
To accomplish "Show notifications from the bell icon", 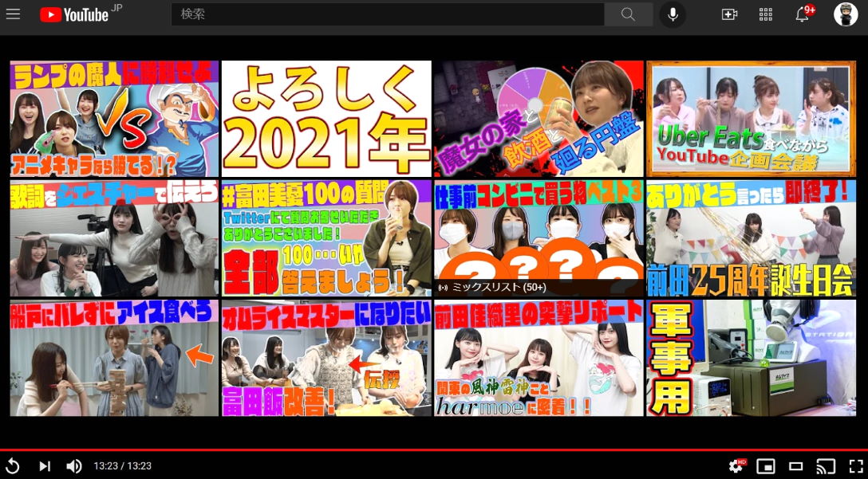I will [x=803, y=14].
